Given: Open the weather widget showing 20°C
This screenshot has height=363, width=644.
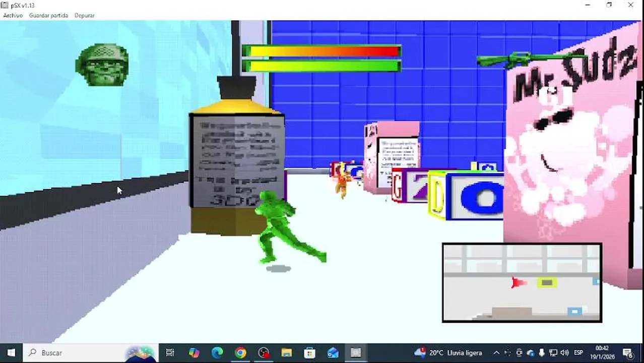Looking at the screenshot, I should (448, 353).
